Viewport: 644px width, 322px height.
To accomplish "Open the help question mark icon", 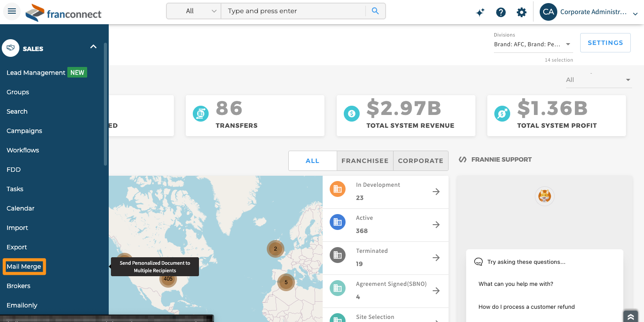I will click(x=501, y=12).
